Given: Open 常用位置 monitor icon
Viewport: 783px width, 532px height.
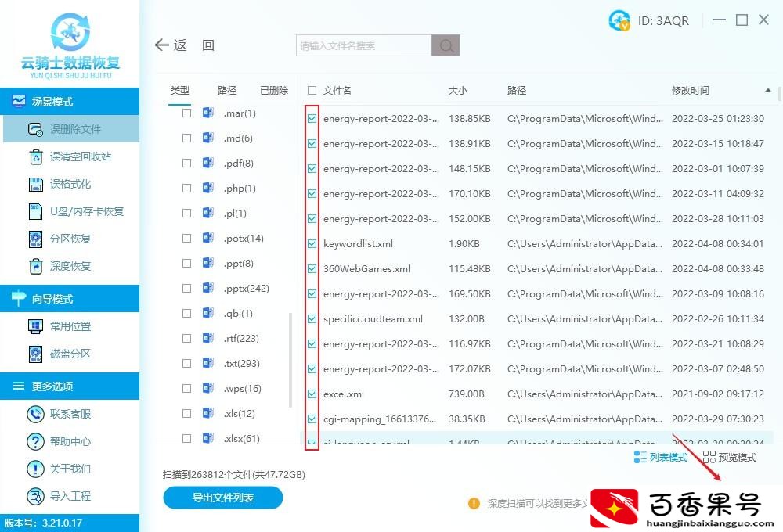Looking at the screenshot, I should click(35, 326).
